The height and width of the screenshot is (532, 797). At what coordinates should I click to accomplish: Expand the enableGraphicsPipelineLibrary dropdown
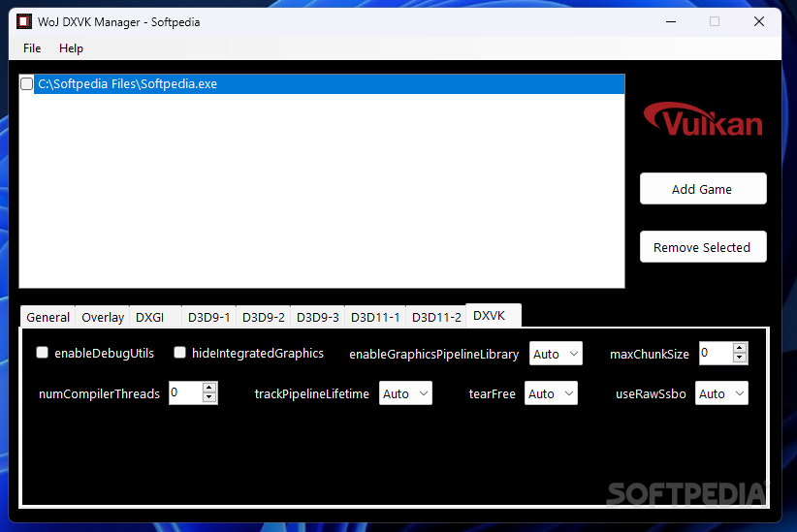pos(556,354)
